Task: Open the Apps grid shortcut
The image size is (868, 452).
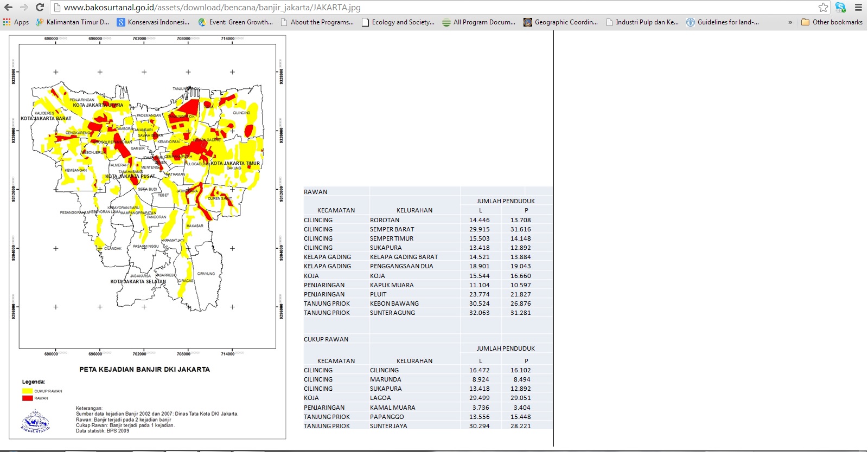Action: tap(16, 22)
